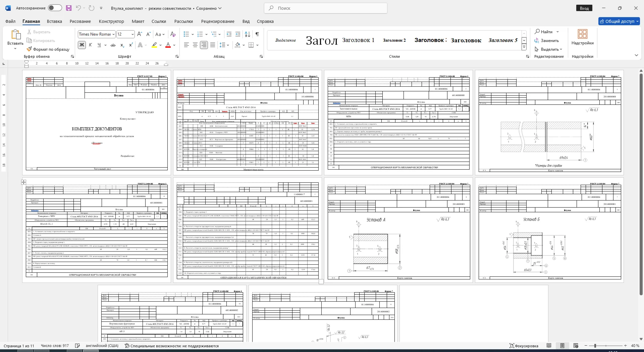Viewport: 644px width, 352px height.
Task: Click language английский (США) in status bar
Action: coord(102,346)
